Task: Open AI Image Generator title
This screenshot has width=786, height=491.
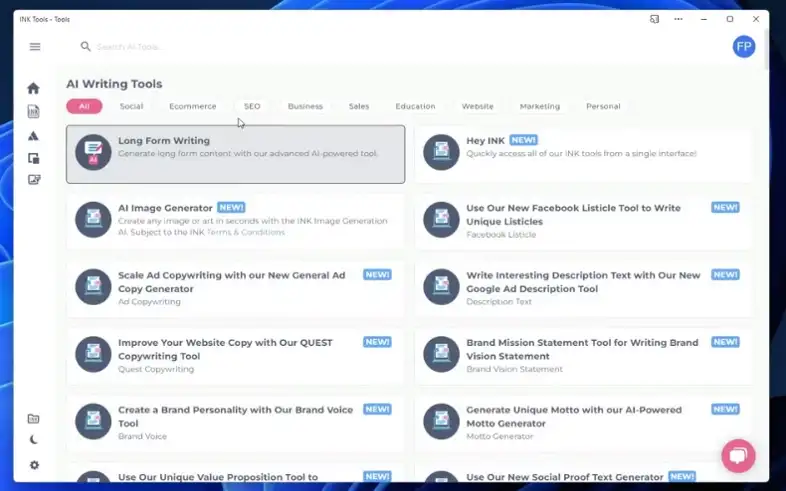Action: pos(165,208)
